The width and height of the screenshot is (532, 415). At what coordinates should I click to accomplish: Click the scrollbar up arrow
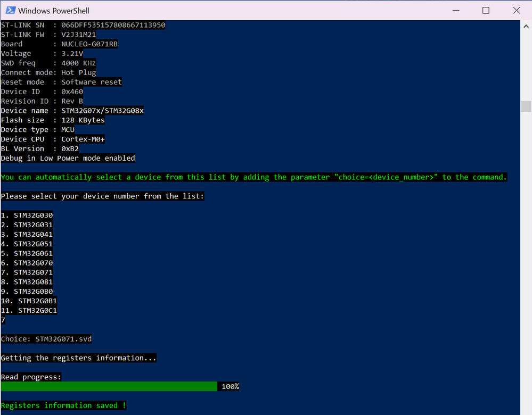(526, 26)
